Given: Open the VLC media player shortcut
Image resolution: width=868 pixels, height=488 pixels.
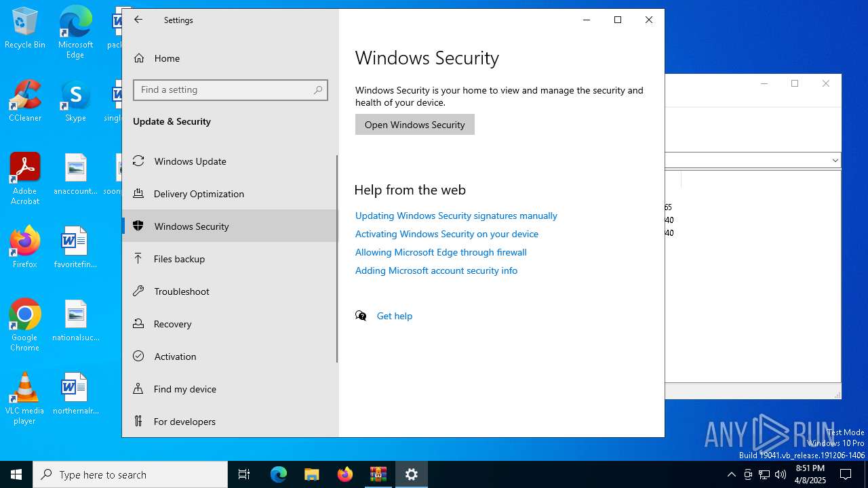Looking at the screenshot, I should pos(25,399).
